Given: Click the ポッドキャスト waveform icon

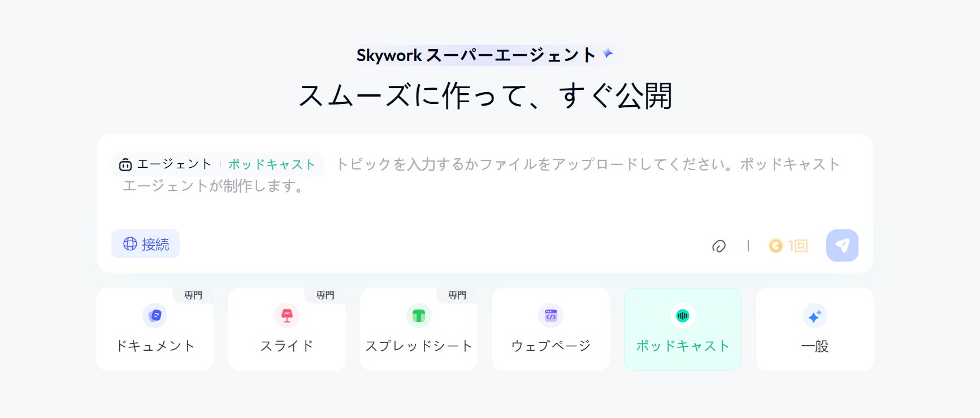Looking at the screenshot, I should [683, 315].
